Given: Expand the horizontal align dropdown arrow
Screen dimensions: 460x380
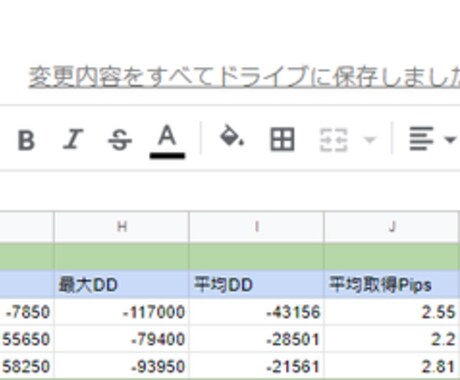Looking at the screenshot, I should pyautogui.click(x=450, y=139).
